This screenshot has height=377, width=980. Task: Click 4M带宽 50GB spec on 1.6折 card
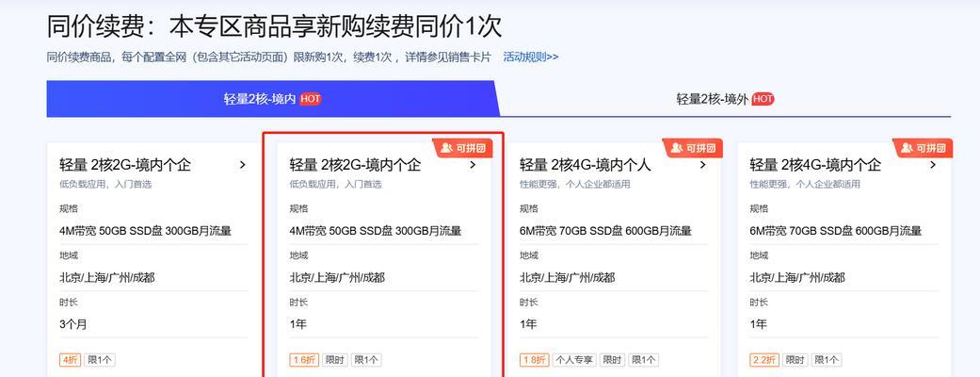tap(376, 231)
